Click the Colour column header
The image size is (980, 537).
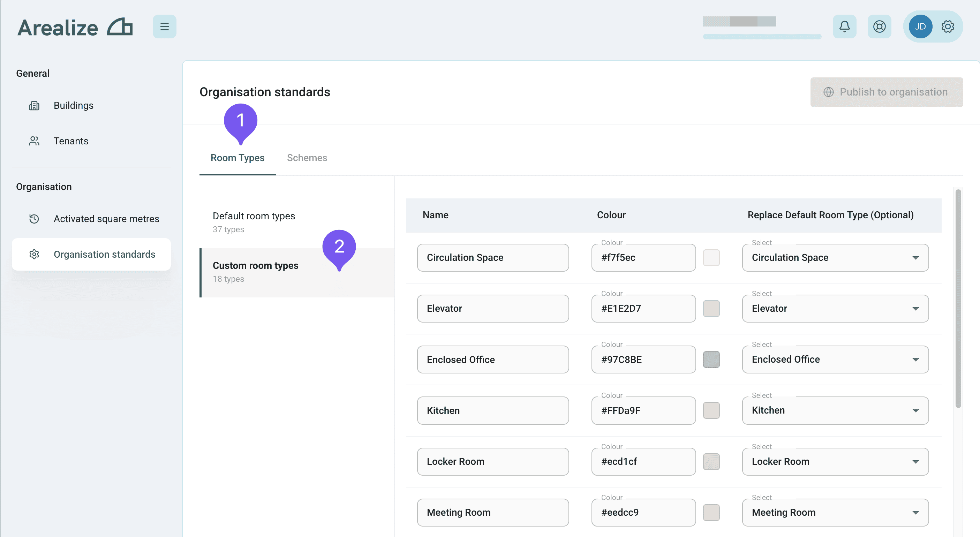click(x=611, y=215)
